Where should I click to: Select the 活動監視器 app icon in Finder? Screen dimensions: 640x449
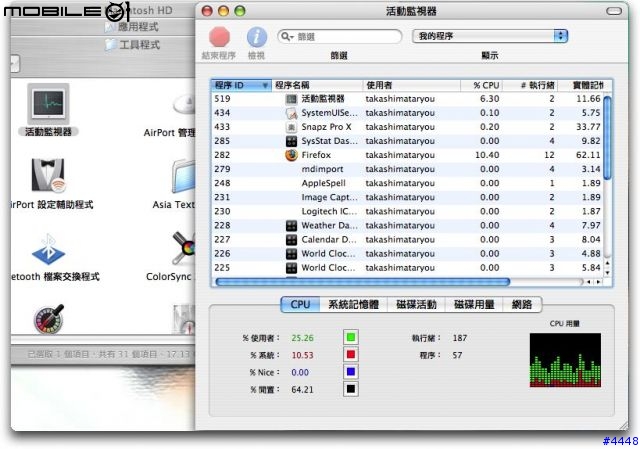point(48,104)
